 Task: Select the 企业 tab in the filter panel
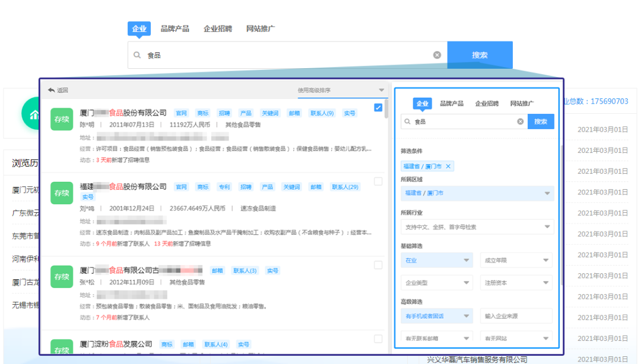coord(423,103)
